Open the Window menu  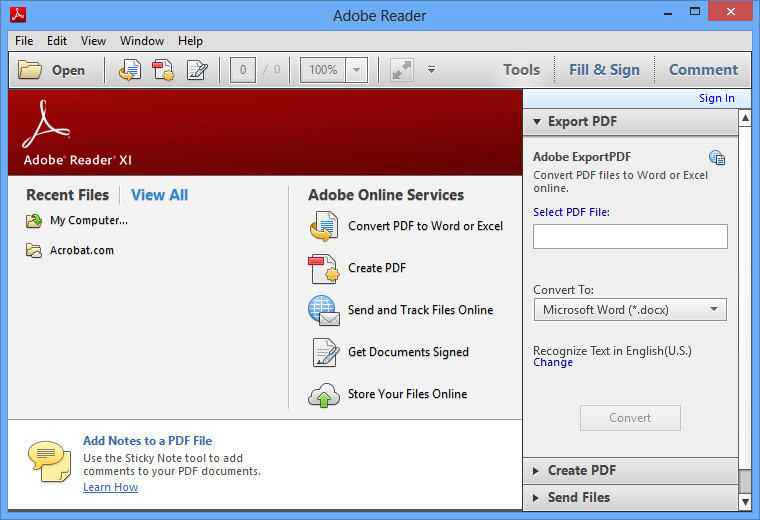[x=142, y=41]
